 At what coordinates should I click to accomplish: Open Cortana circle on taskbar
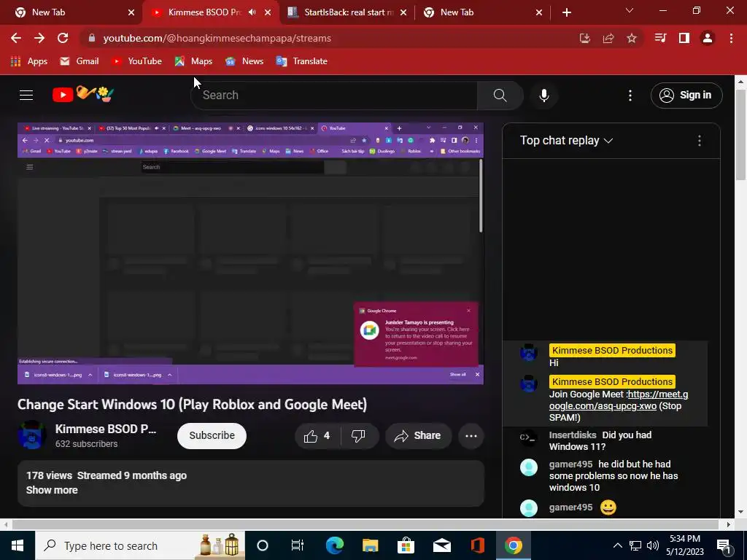coord(263,545)
